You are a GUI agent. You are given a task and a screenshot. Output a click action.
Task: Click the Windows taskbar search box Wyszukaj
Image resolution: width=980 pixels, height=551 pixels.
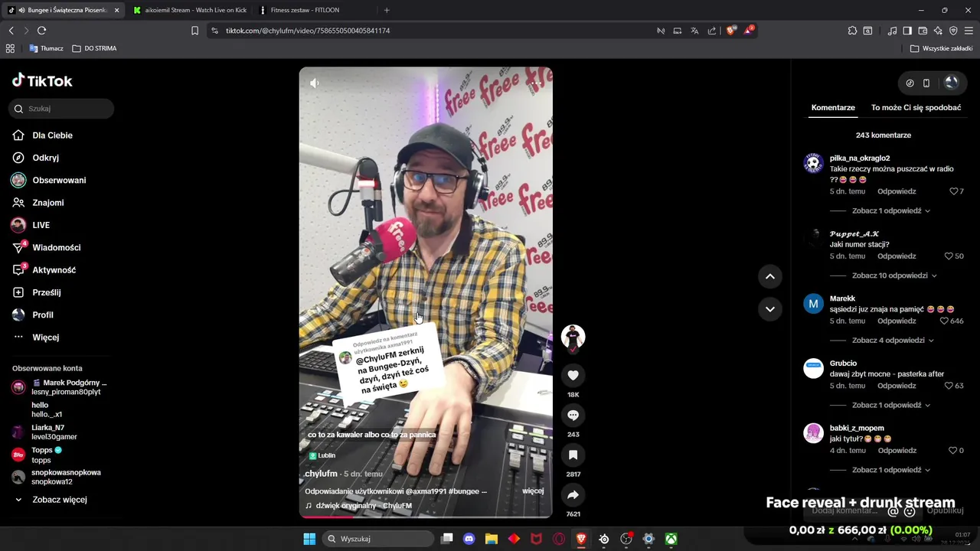pos(378,539)
